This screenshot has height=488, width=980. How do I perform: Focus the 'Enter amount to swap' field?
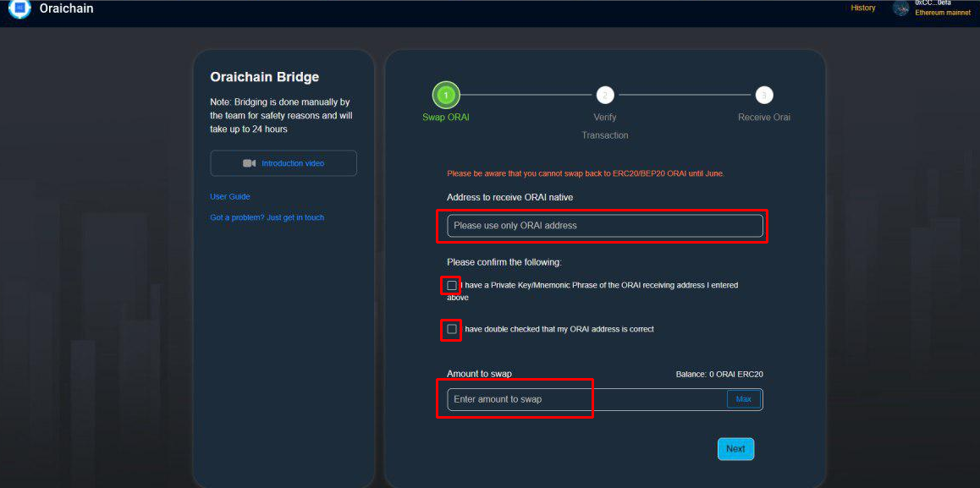tap(586, 399)
